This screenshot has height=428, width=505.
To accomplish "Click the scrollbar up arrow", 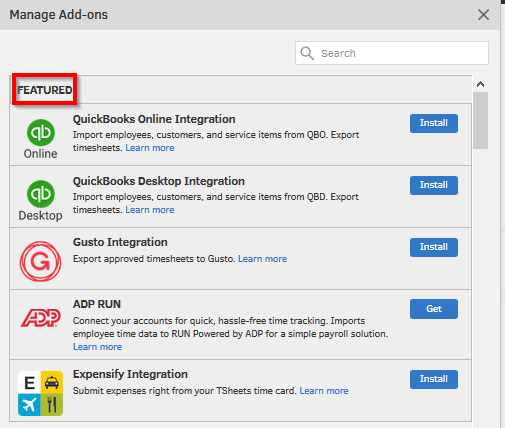I will pyautogui.click(x=480, y=84).
